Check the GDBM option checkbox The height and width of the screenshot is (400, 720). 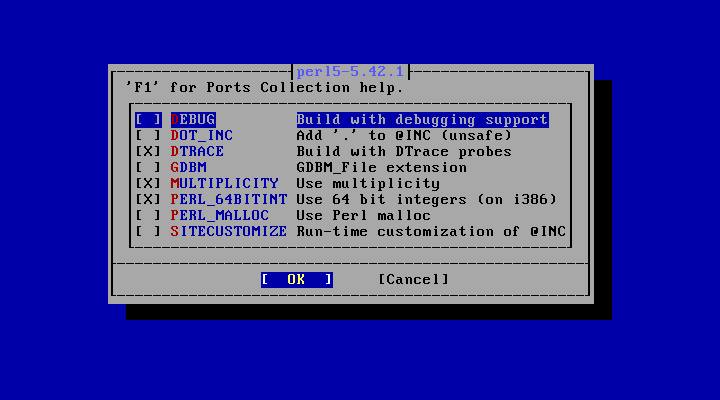(x=148, y=168)
